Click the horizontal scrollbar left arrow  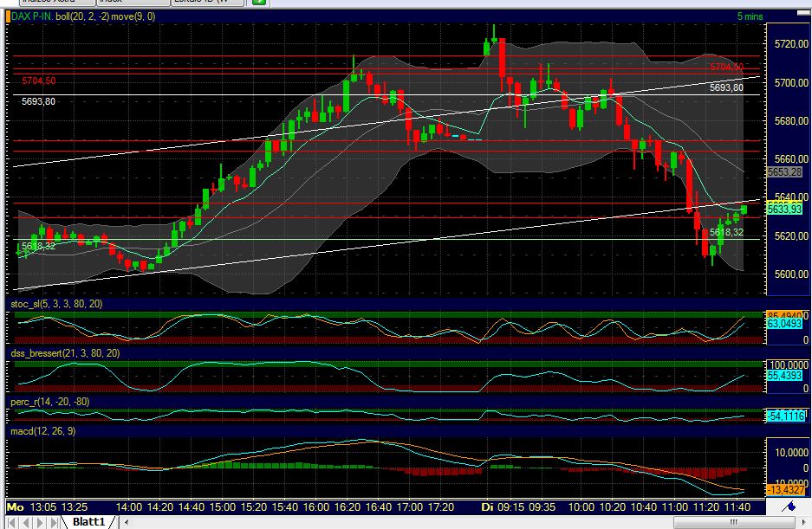pyautogui.click(x=127, y=522)
